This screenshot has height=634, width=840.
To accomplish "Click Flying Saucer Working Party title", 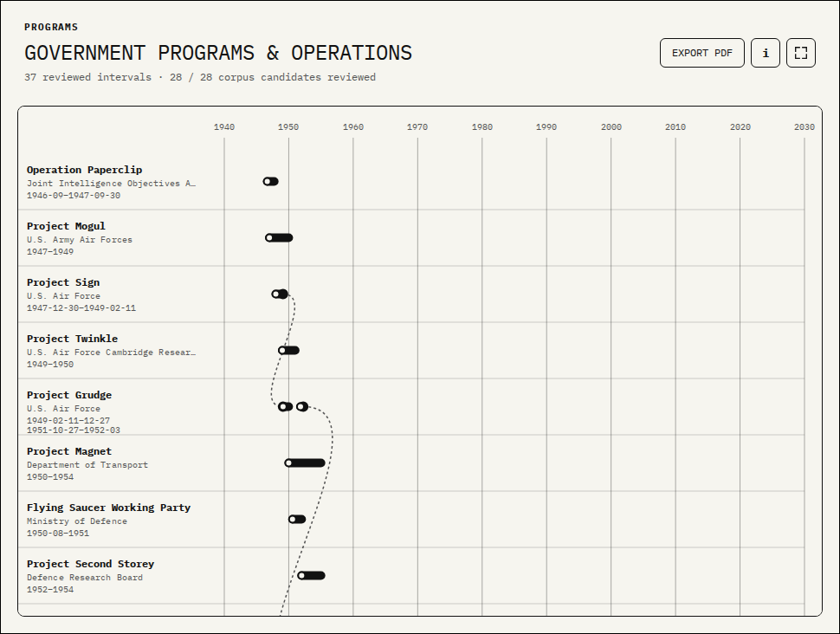I will (109, 508).
